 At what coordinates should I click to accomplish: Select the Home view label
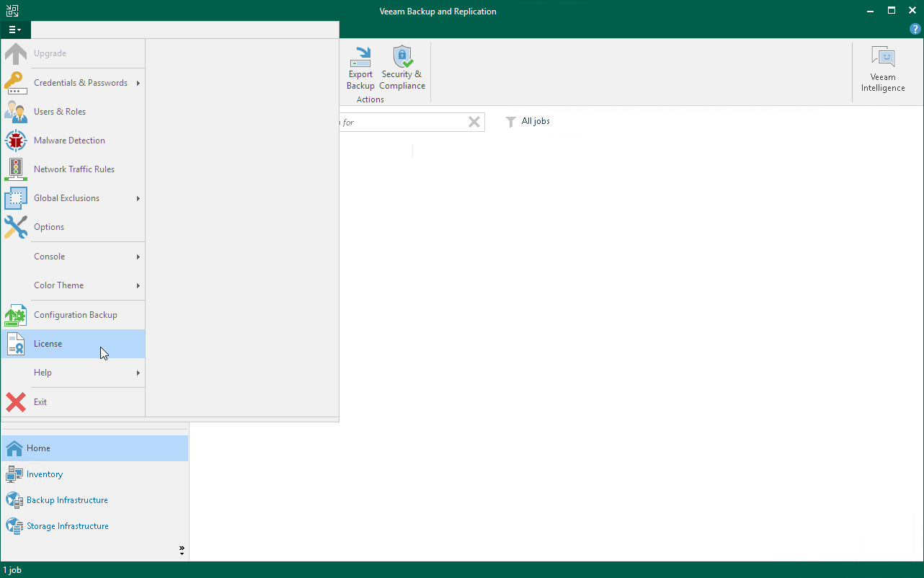click(x=39, y=448)
